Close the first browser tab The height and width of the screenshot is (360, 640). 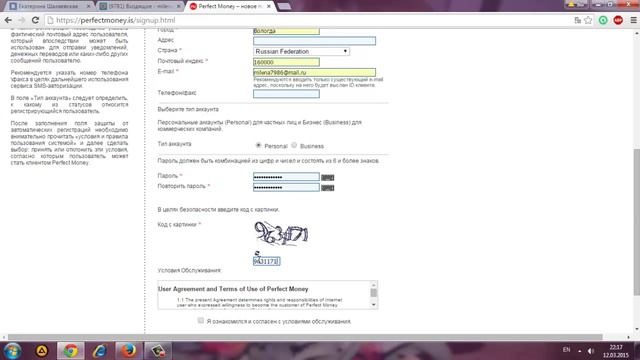click(x=88, y=6)
